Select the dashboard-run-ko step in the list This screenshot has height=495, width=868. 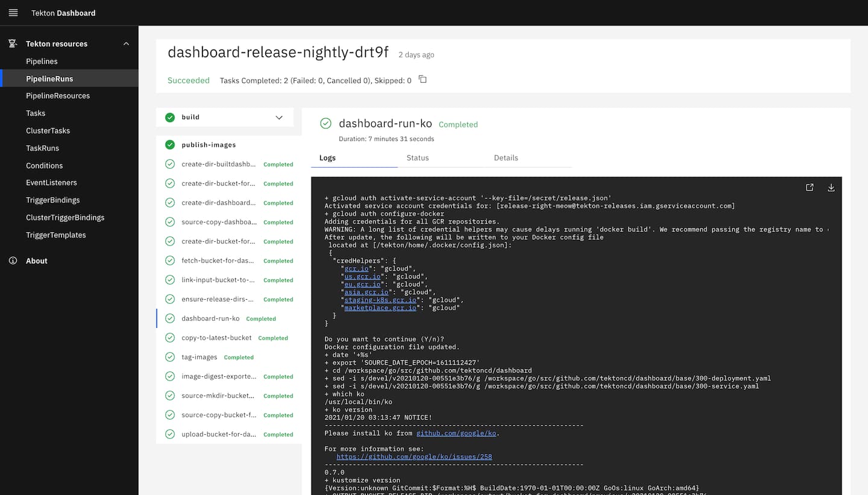pyautogui.click(x=210, y=318)
